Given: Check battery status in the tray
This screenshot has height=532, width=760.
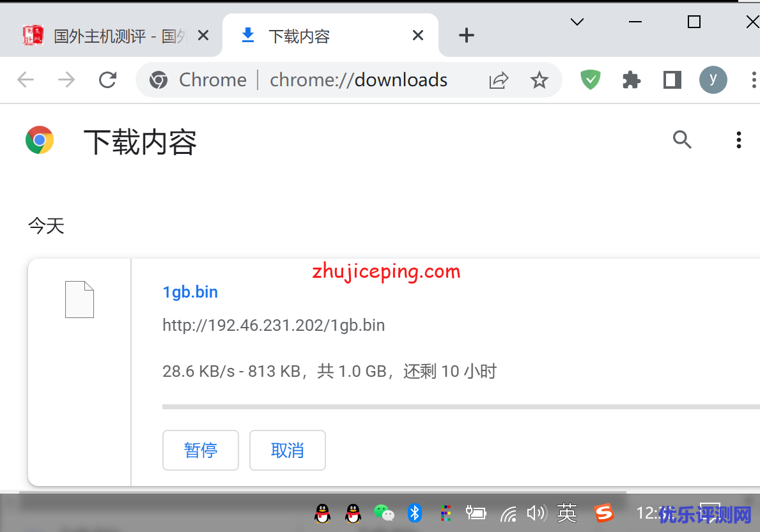Looking at the screenshot, I should click(x=476, y=512).
